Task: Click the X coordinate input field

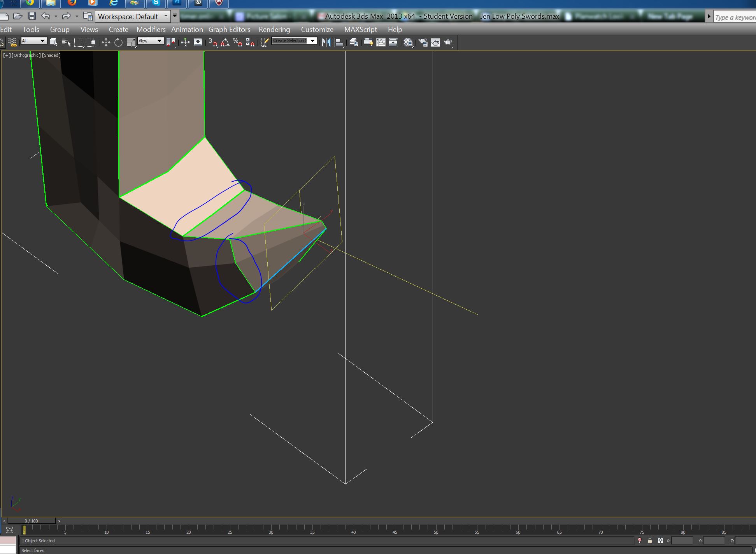Action: click(x=682, y=540)
